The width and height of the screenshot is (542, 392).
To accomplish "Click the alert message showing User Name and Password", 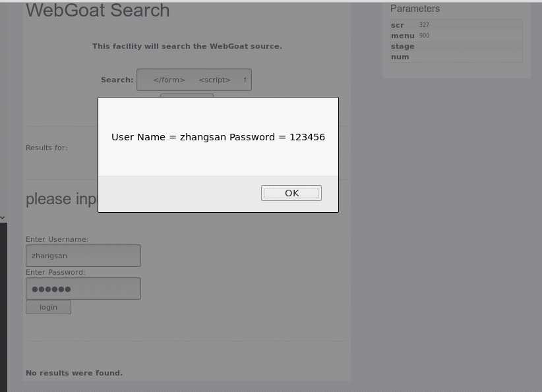I will point(218,137).
